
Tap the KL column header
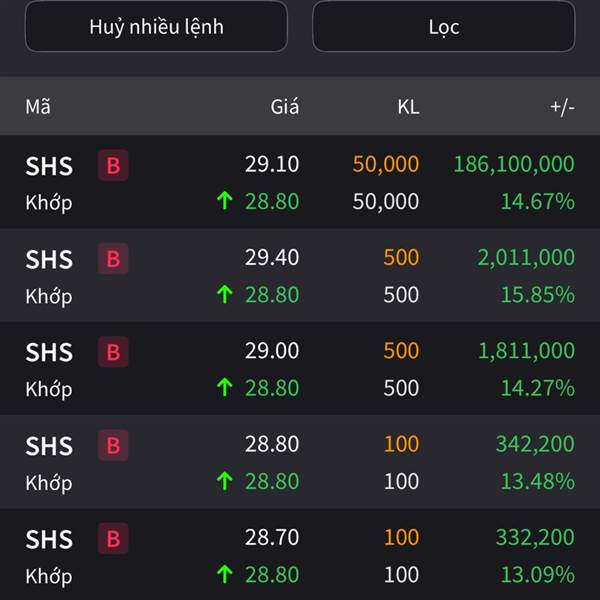[x=408, y=107]
